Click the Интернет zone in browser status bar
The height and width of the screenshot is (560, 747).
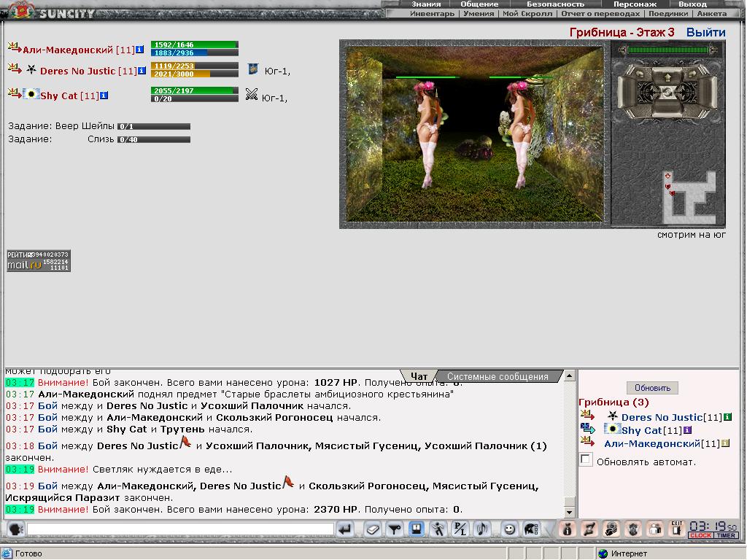pos(630,553)
